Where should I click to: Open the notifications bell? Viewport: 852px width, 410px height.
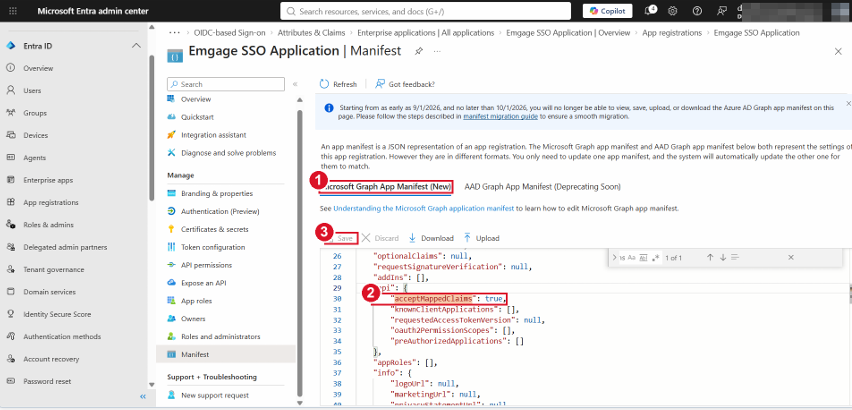click(x=649, y=11)
